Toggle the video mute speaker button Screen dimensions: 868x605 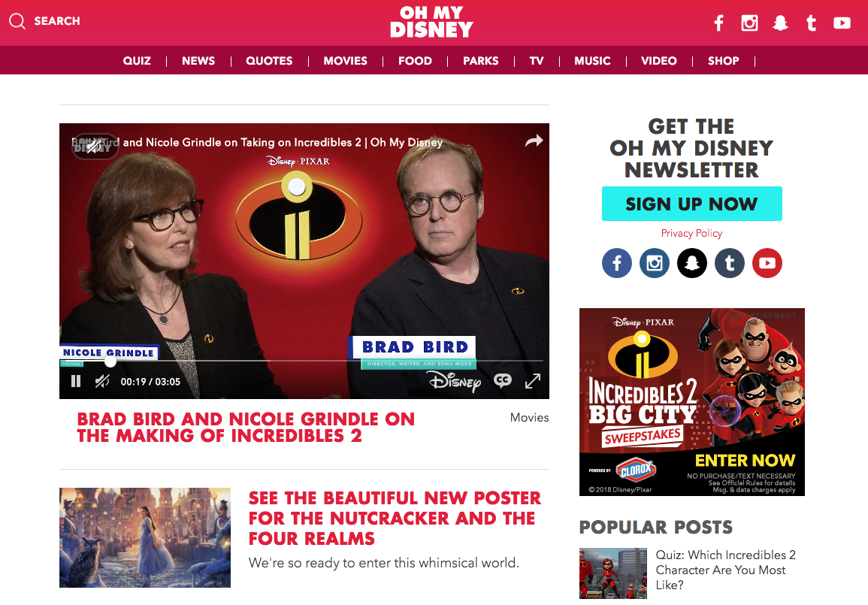[x=102, y=381]
